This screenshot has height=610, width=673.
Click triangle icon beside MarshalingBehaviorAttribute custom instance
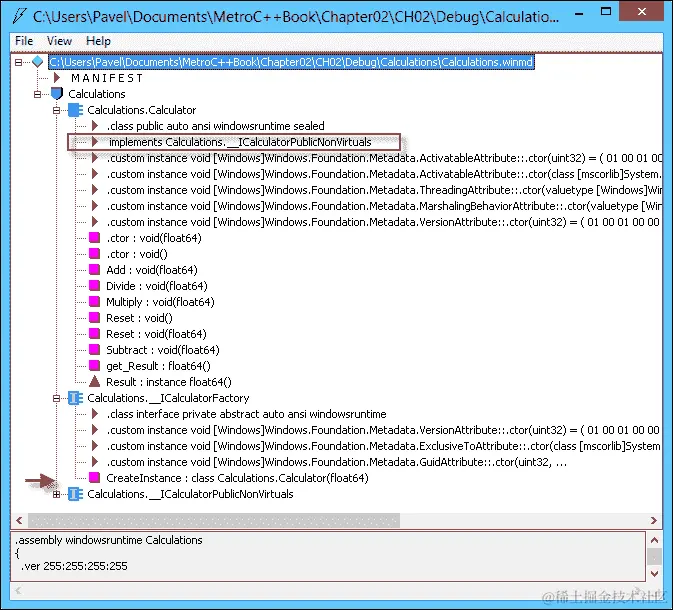click(95, 206)
